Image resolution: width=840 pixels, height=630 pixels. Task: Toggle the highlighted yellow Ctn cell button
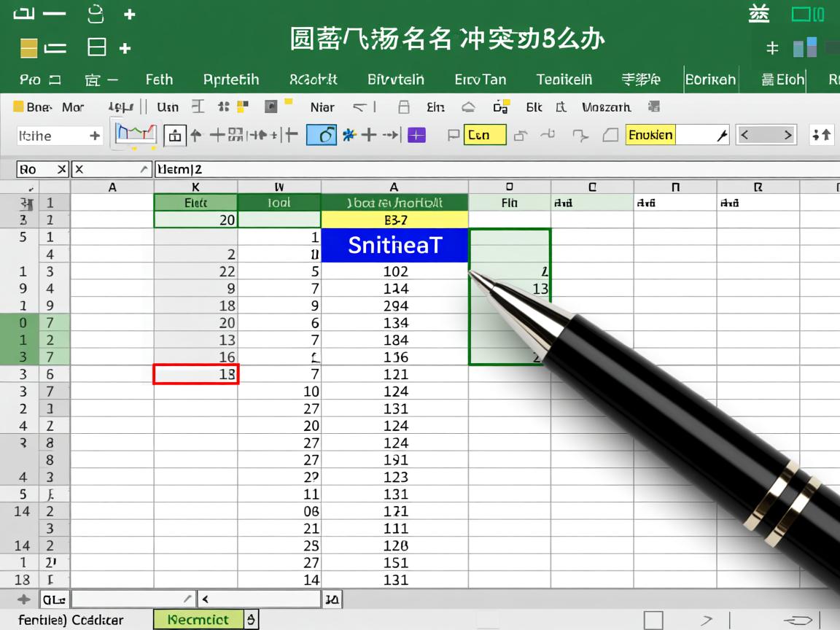pyautogui.click(x=484, y=135)
